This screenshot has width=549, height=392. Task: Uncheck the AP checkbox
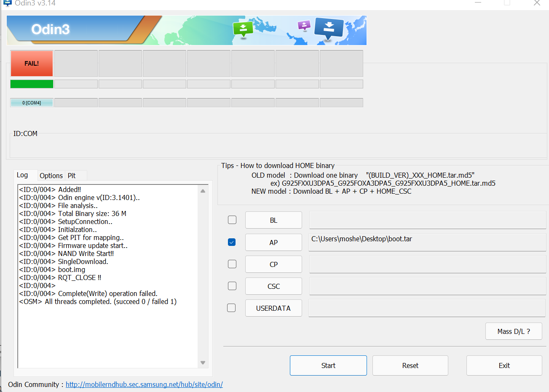[232, 242]
